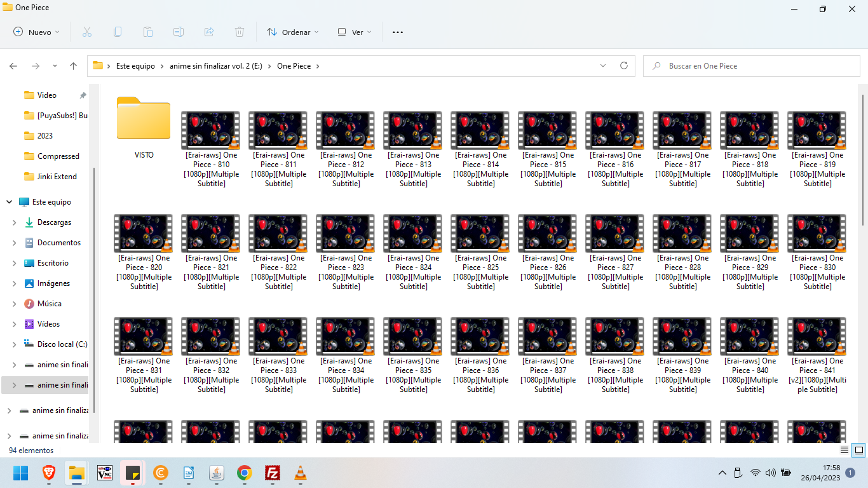Select the 2023 folder in sidebar
868x488 pixels.
tap(46, 136)
